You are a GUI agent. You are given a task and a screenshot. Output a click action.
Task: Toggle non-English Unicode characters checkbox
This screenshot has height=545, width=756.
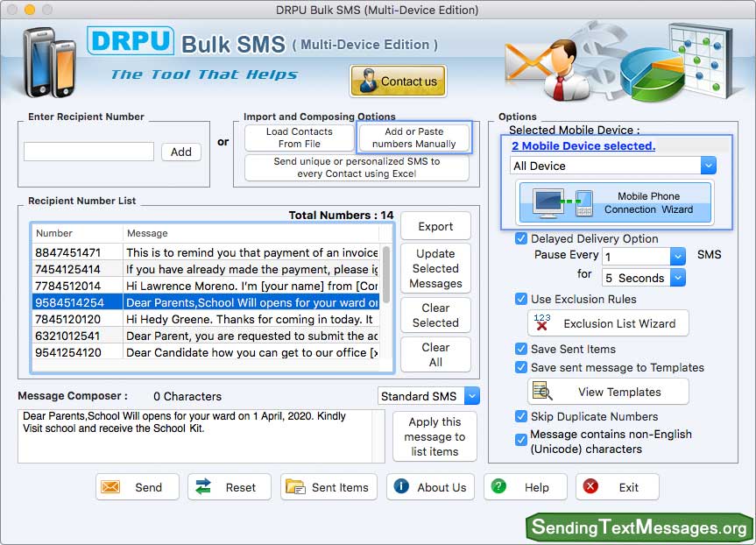520,440
